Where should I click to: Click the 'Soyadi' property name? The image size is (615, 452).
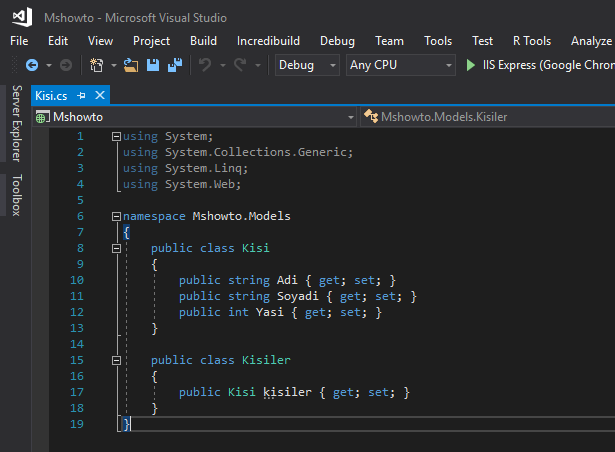point(298,296)
